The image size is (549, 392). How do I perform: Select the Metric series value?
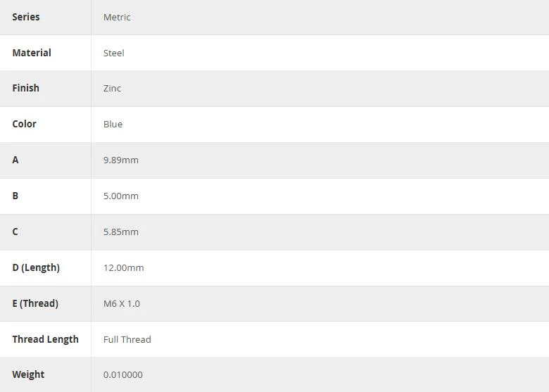(x=117, y=17)
